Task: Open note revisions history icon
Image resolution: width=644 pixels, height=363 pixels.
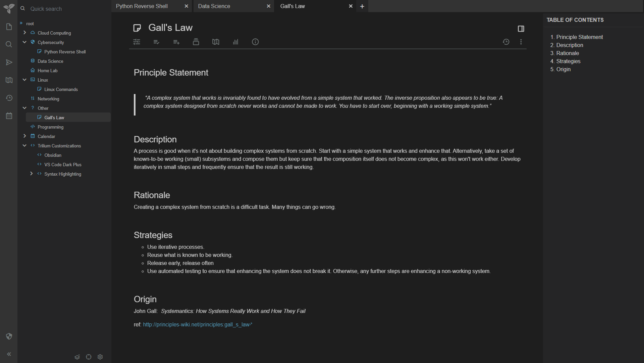Action: point(506,42)
